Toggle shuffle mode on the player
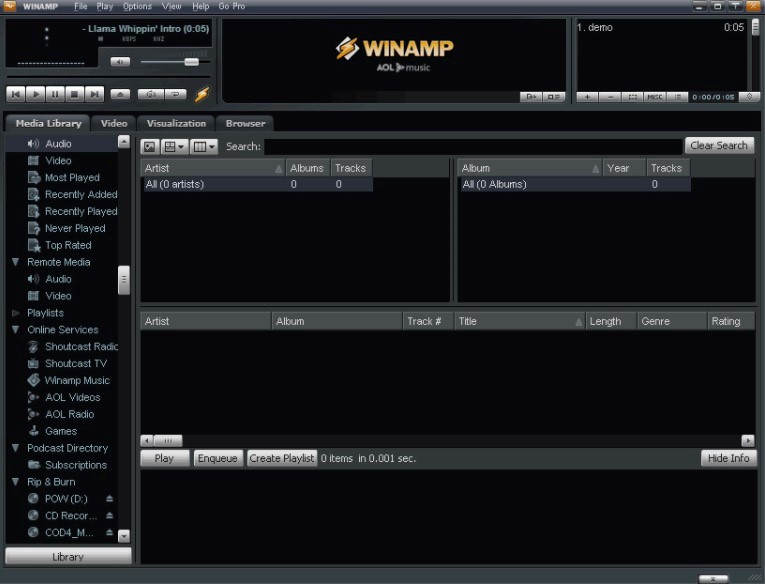 point(150,94)
